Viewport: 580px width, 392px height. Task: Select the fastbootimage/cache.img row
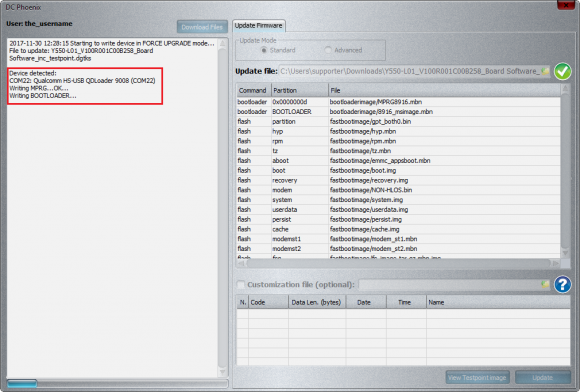[399, 229]
